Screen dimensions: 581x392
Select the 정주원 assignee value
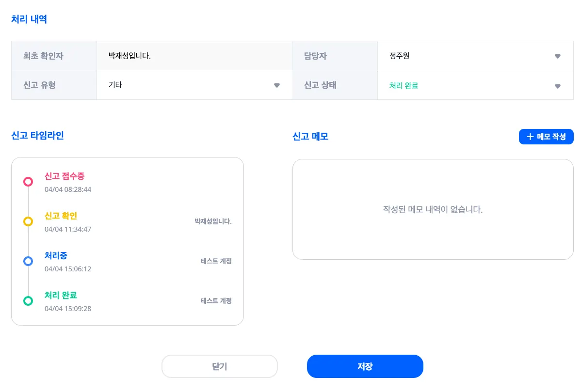[399, 56]
